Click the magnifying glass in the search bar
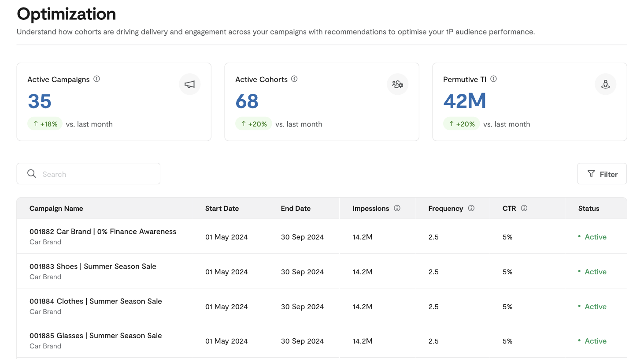The image size is (644, 359). (31, 174)
